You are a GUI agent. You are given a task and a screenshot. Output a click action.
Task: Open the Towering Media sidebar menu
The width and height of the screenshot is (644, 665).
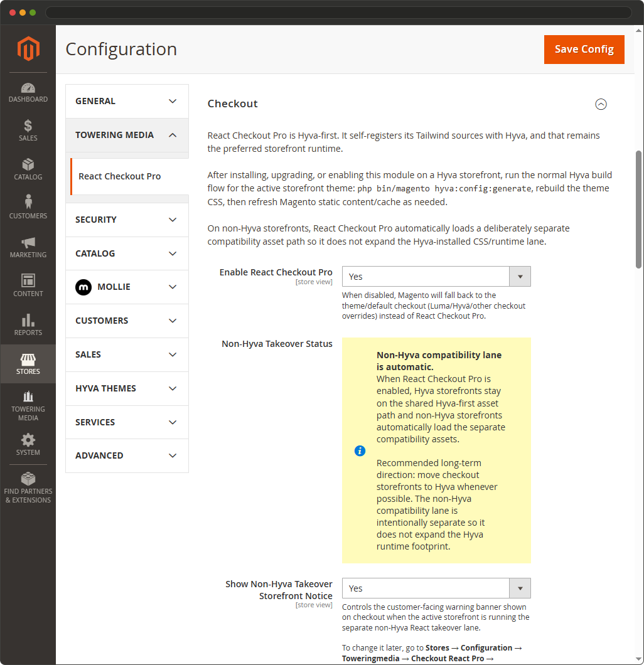[x=28, y=406]
